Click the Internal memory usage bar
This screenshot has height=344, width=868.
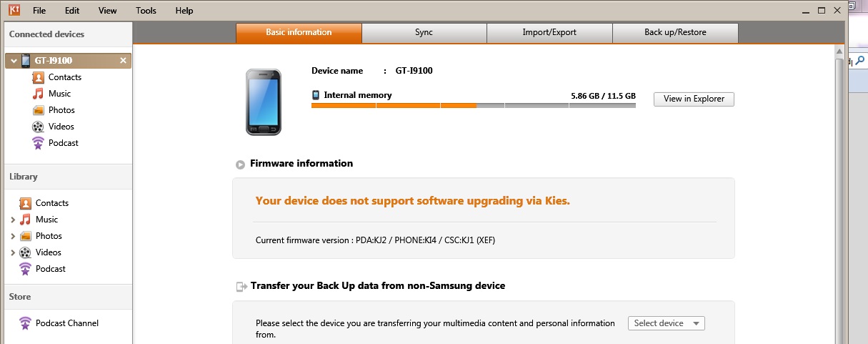coord(473,106)
